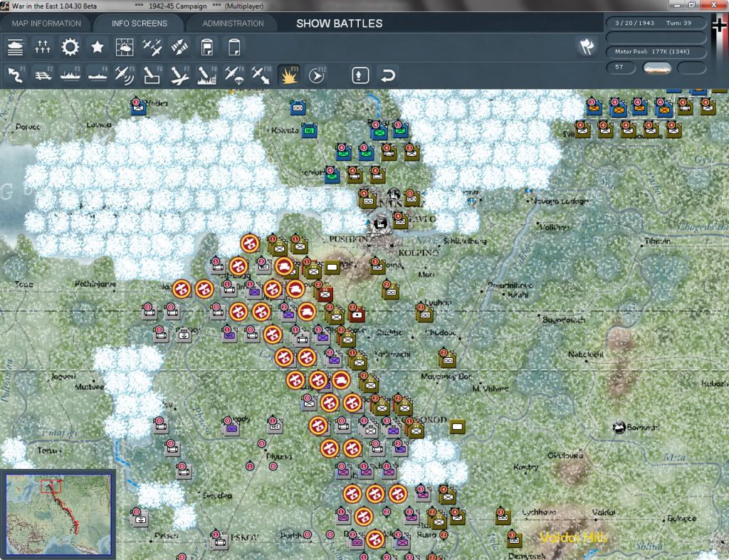
Task: Select the F8 bomb city mode
Action: coord(207,75)
